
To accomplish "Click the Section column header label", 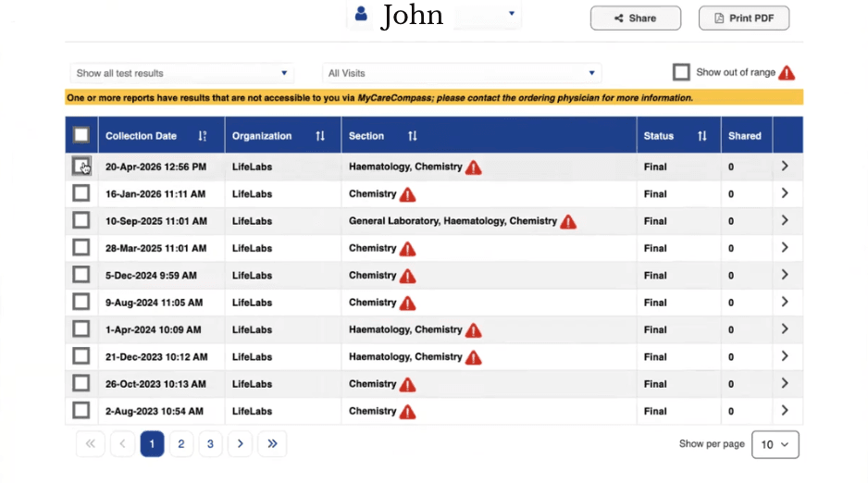I will tap(366, 136).
